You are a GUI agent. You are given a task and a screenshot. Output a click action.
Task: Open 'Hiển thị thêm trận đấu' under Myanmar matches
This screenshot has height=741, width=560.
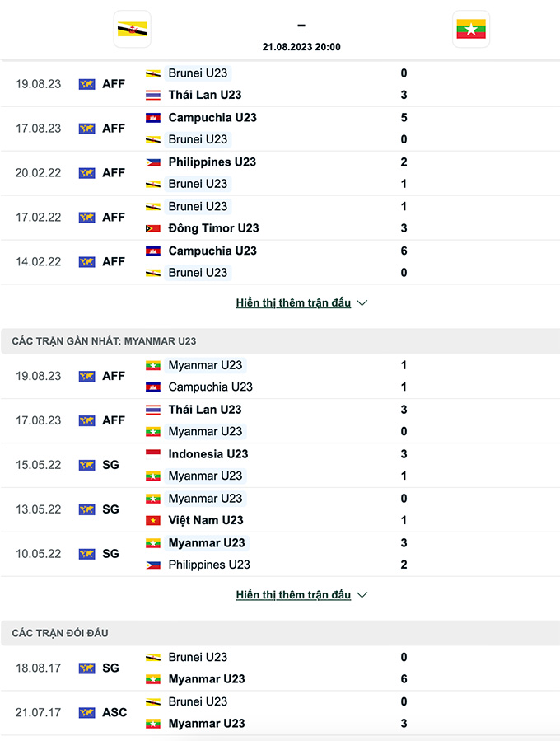(293, 595)
